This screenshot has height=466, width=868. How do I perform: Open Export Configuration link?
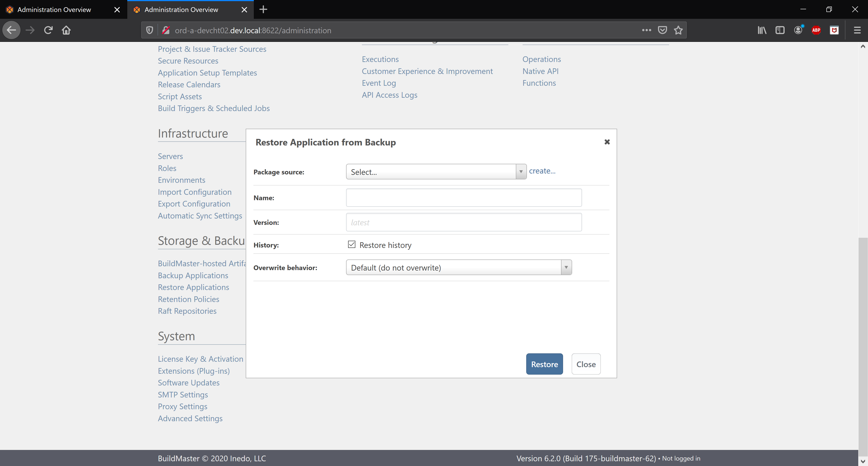(x=194, y=204)
